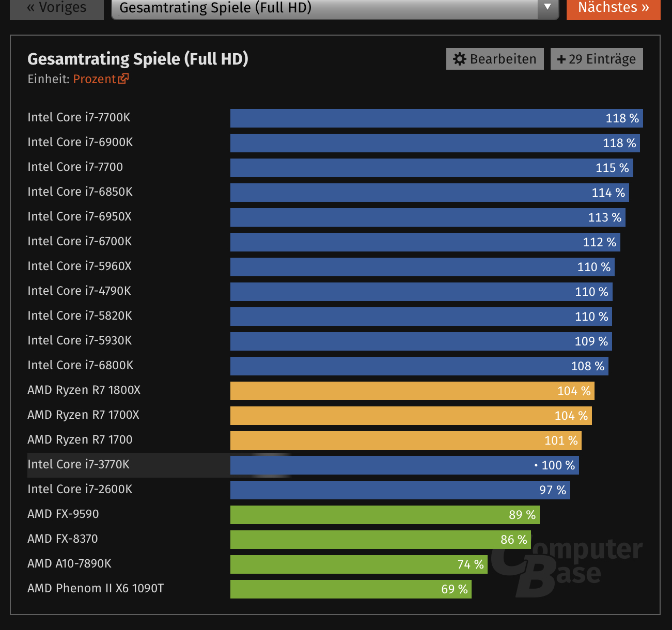The height and width of the screenshot is (630, 672).
Task: Click the Gesamtrating Spiele (Full HD) heading
Action: tap(138, 59)
